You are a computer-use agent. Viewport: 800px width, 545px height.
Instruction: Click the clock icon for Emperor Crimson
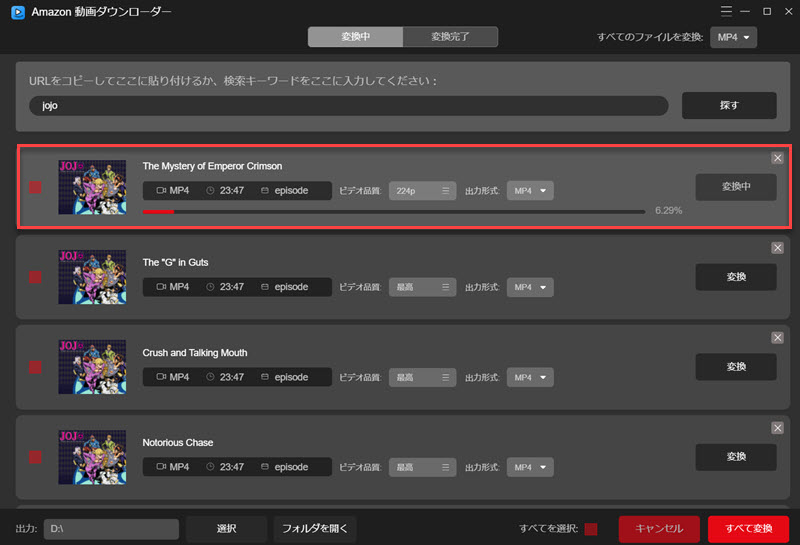pyautogui.click(x=210, y=190)
